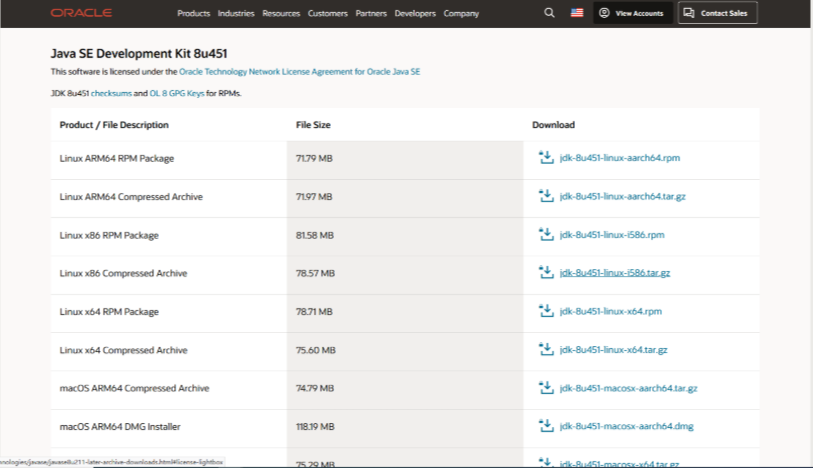Click download icon for jdk-8u451-macosx-aarch64.dmg
The width and height of the screenshot is (813, 468).
(546, 426)
